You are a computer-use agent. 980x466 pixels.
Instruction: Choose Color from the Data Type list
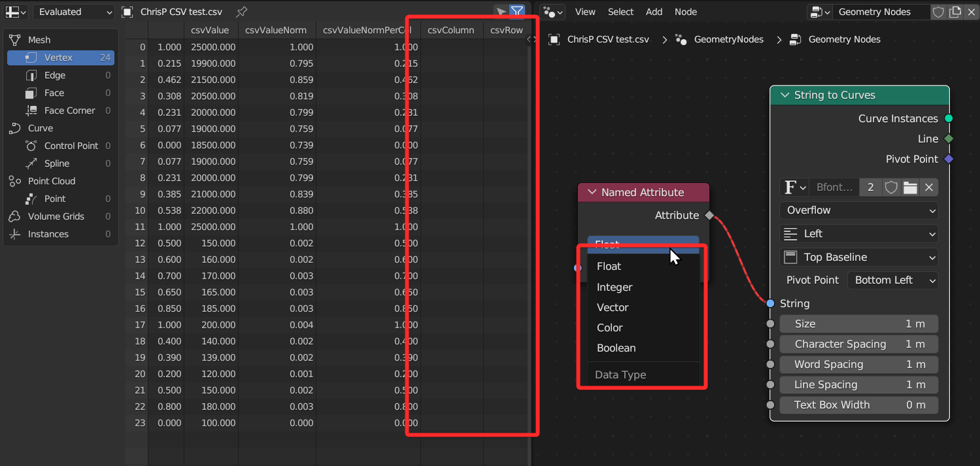tap(643, 327)
